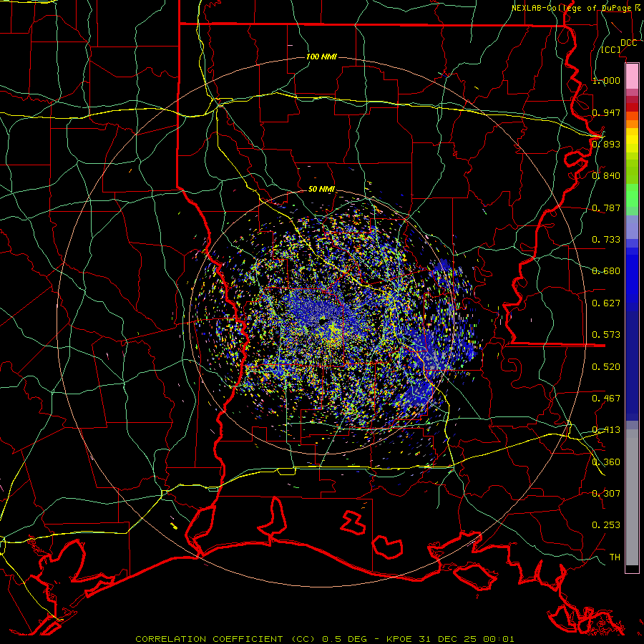
Task: Click the 0.893 legend value
Action: (606, 144)
